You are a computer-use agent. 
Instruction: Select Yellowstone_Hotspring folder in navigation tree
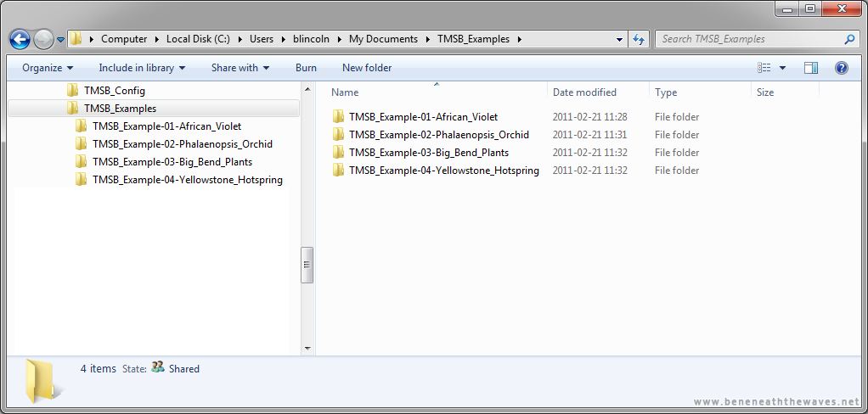pyautogui.click(x=187, y=180)
